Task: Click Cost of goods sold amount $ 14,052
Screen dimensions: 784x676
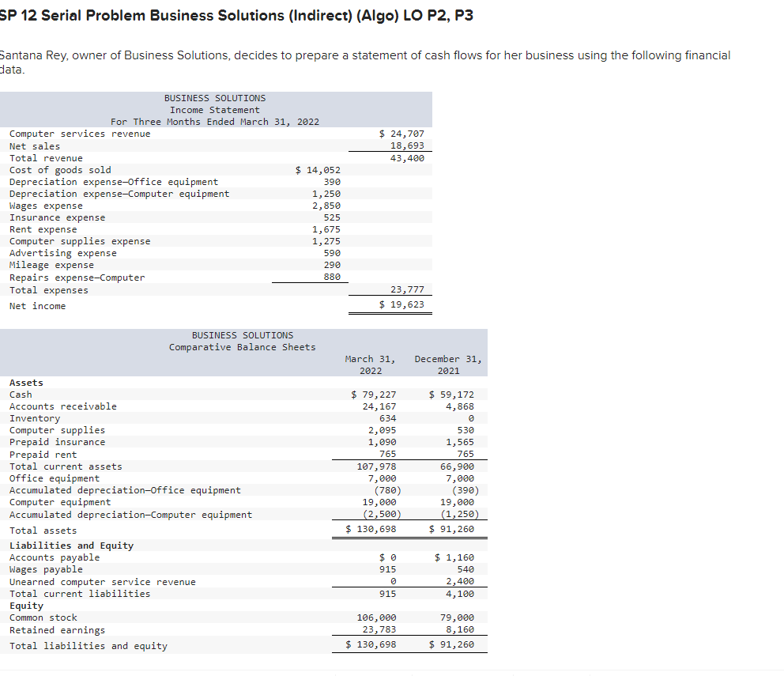Action: 318,170
